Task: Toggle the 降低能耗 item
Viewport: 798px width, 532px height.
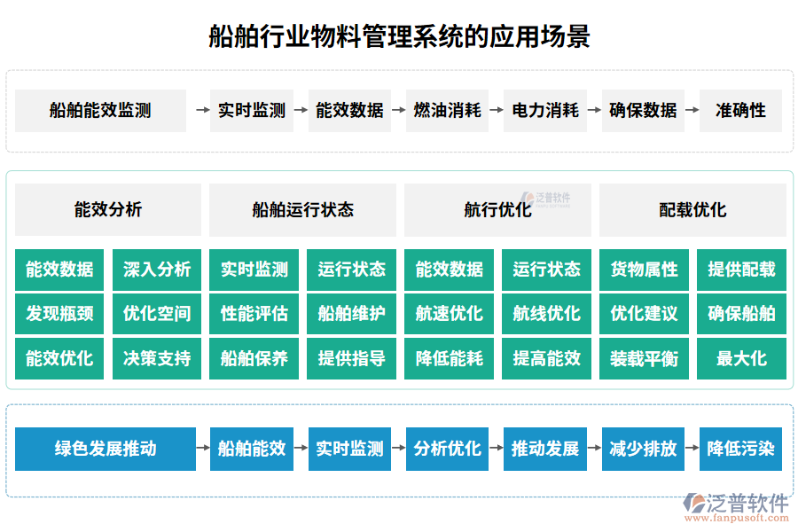Action: coord(449,359)
